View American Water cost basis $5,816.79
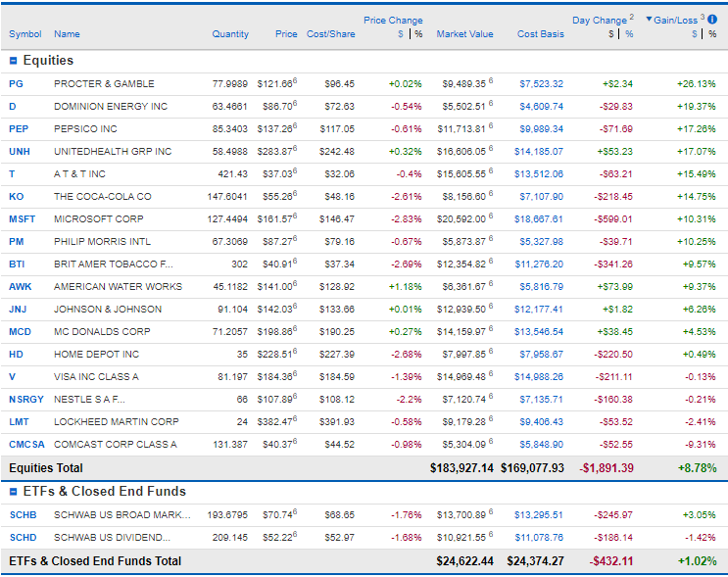This screenshot has width=728, height=577. pyautogui.click(x=542, y=286)
